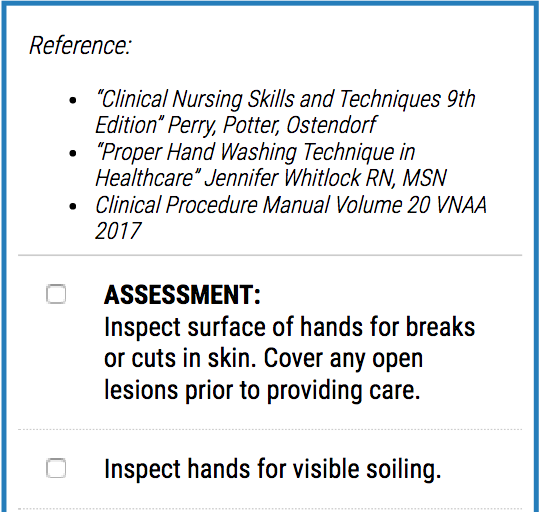This screenshot has width=542, height=512.
Task: Click the 'VNAA' text in third reference
Action: coord(461,205)
